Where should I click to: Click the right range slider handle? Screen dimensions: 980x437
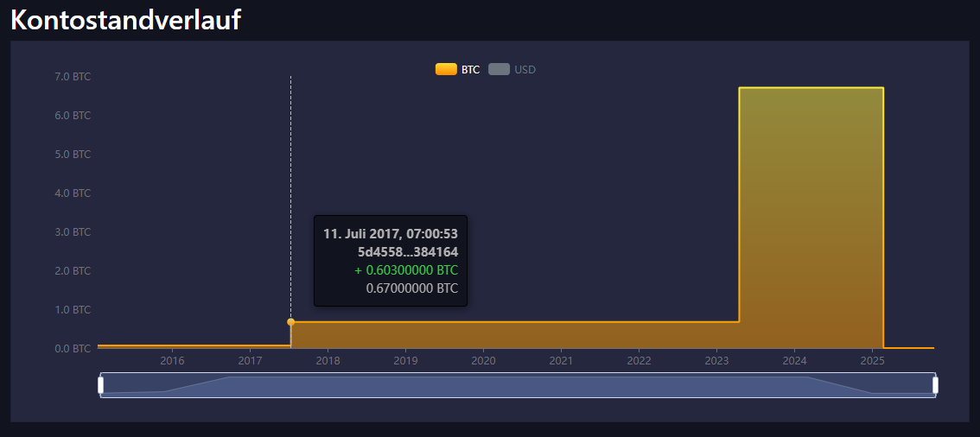pyautogui.click(x=935, y=385)
